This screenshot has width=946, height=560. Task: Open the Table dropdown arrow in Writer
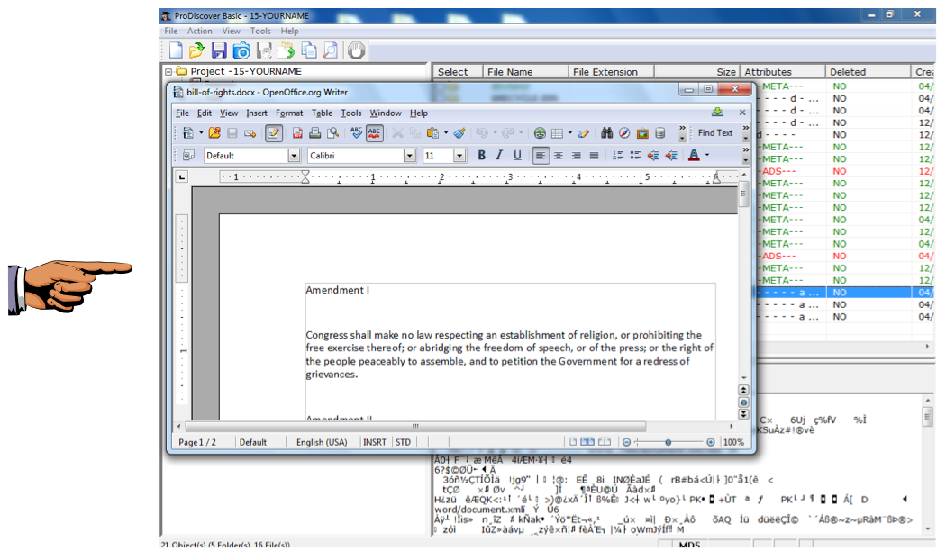click(x=570, y=133)
